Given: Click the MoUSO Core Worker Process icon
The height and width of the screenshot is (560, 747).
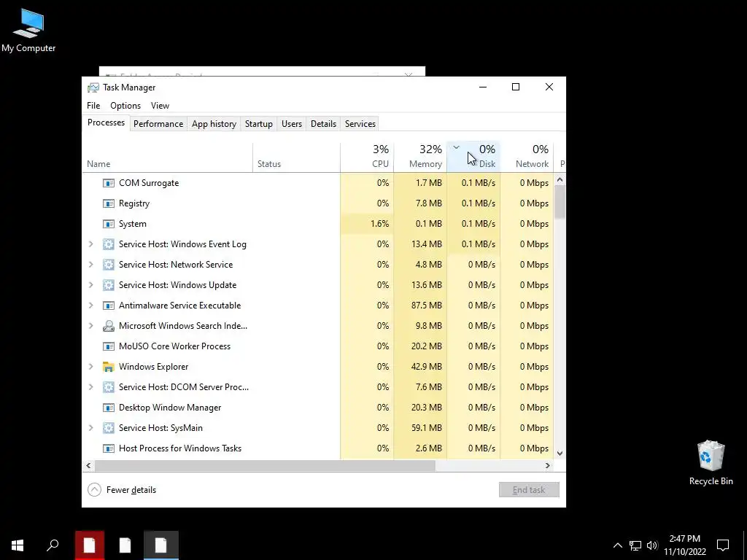Looking at the screenshot, I should (109, 346).
